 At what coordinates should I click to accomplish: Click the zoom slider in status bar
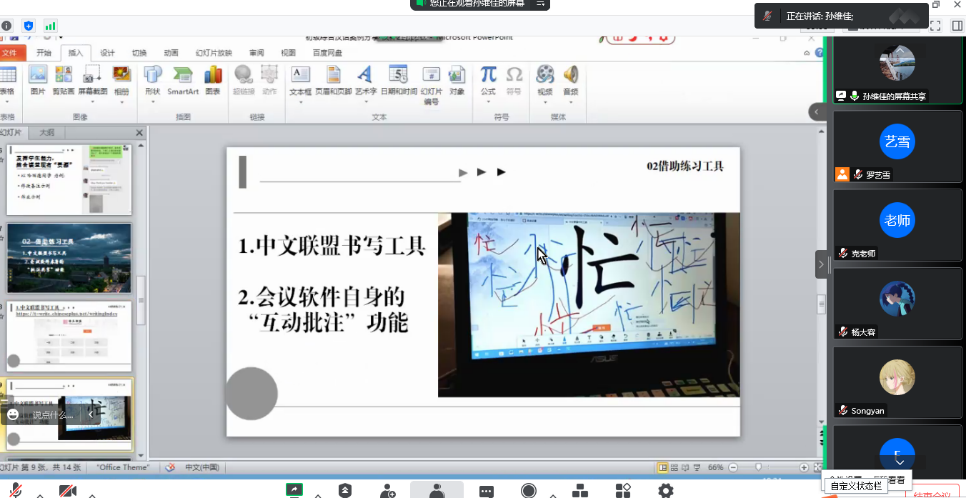tap(760, 467)
